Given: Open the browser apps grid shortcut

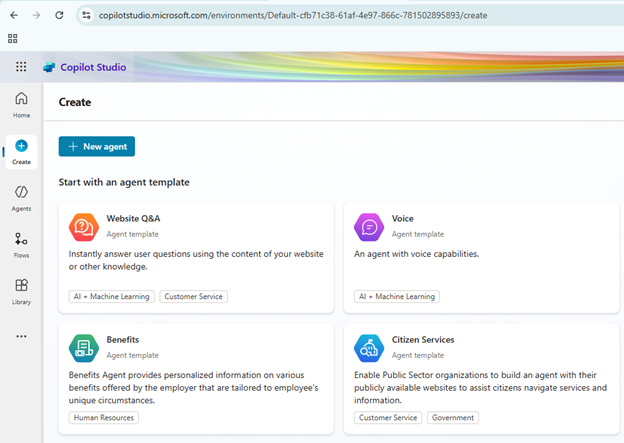Looking at the screenshot, I should click(12, 39).
